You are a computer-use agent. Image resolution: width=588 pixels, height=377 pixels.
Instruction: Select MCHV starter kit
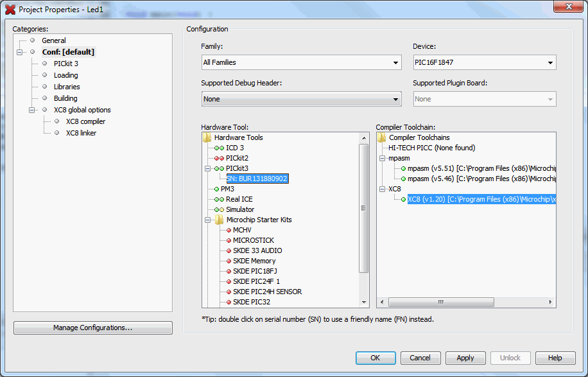(242, 231)
